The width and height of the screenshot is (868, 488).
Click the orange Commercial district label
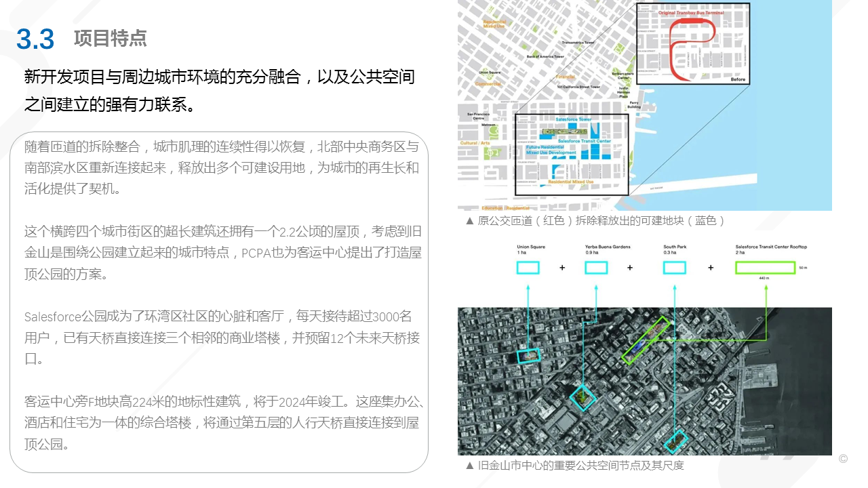488,84
